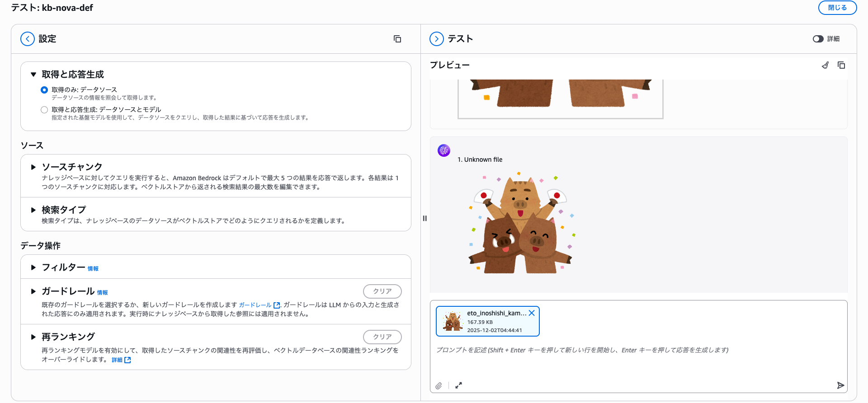Expand the 検索タイプ section
The image size is (868, 403).
point(33,210)
